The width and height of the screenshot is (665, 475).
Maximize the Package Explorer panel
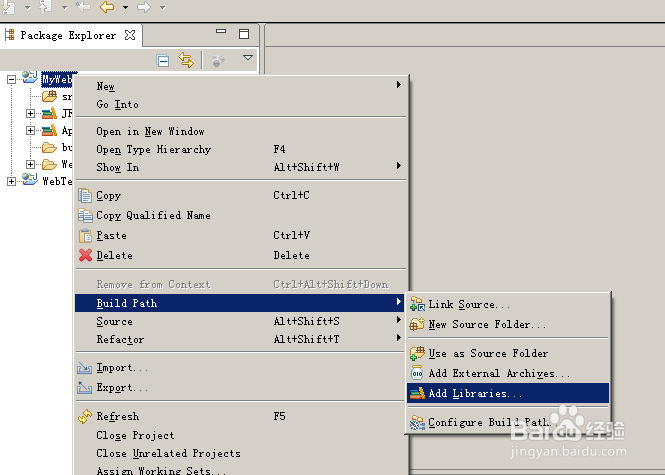pos(244,34)
